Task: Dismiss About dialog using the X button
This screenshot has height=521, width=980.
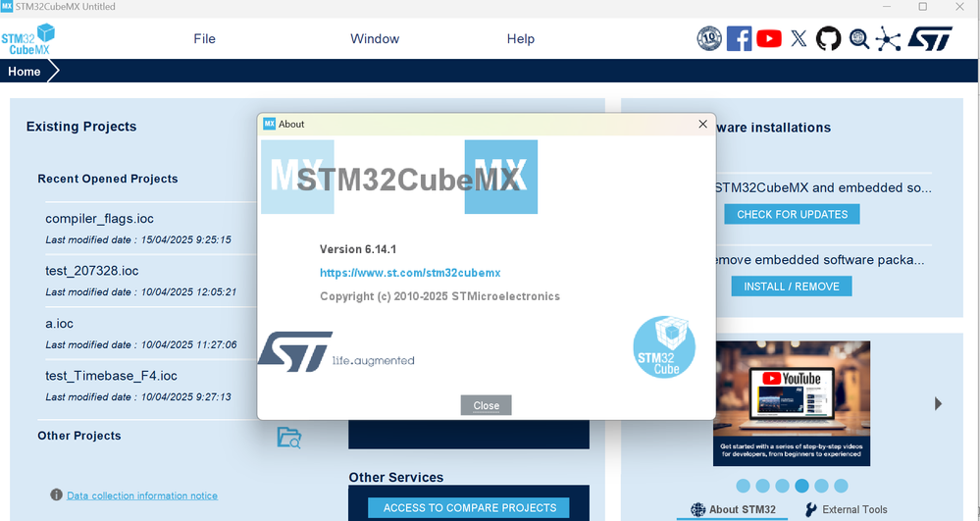Action: 702,124
